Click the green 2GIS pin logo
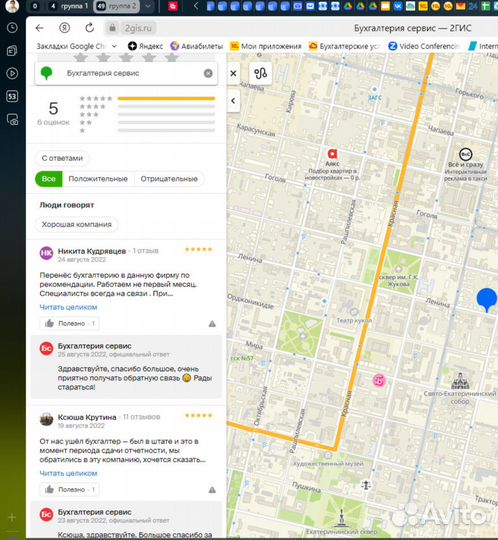The image size is (498, 540). [x=46, y=73]
